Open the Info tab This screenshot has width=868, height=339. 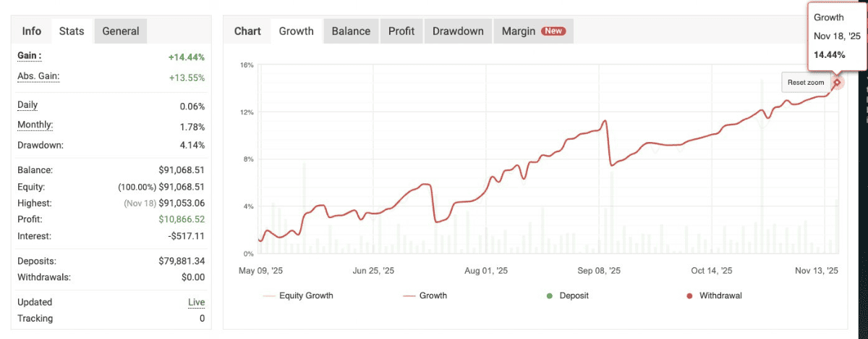pos(32,31)
